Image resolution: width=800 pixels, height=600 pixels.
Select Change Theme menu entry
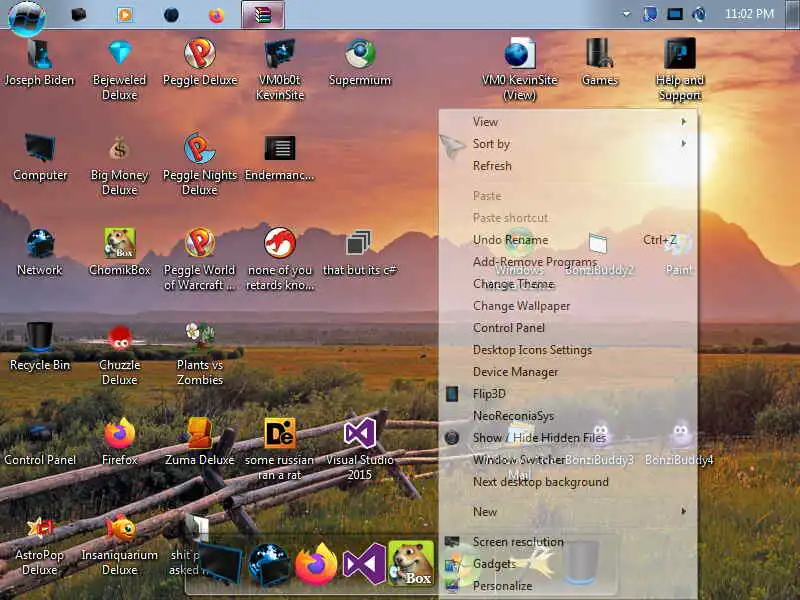pos(568,284)
